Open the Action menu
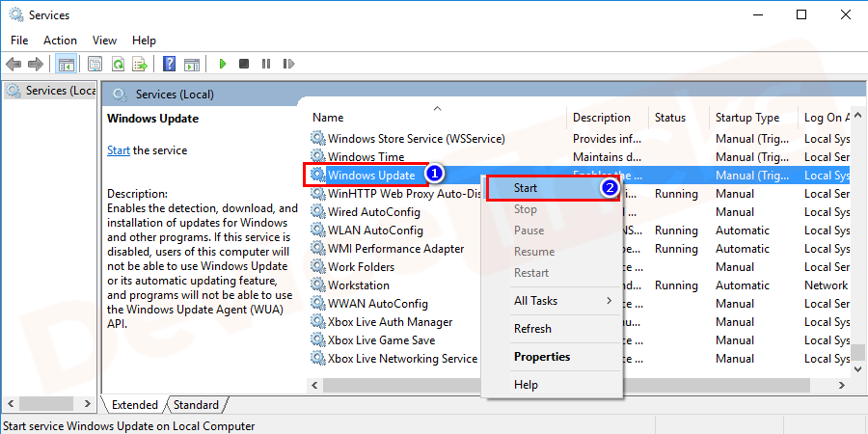 [60, 41]
